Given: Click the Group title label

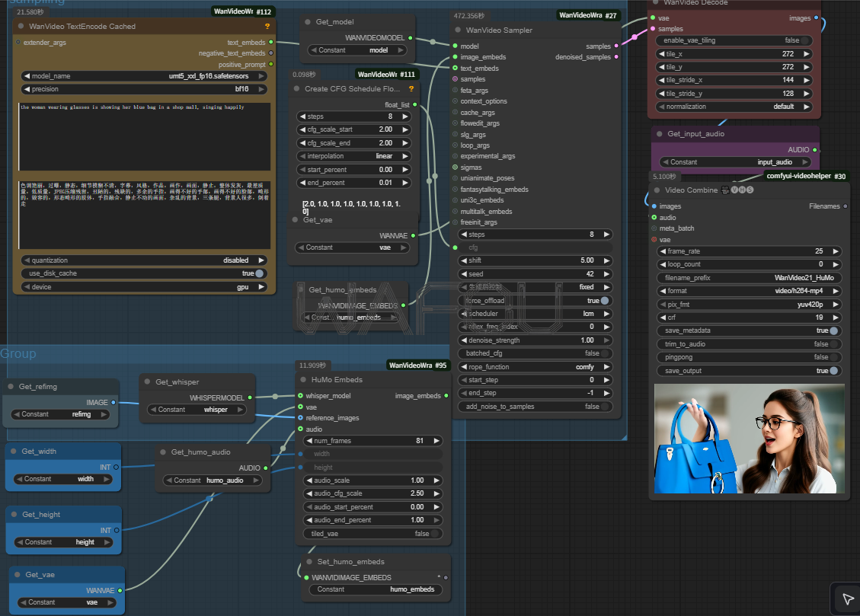Looking at the screenshot, I should click(18, 354).
